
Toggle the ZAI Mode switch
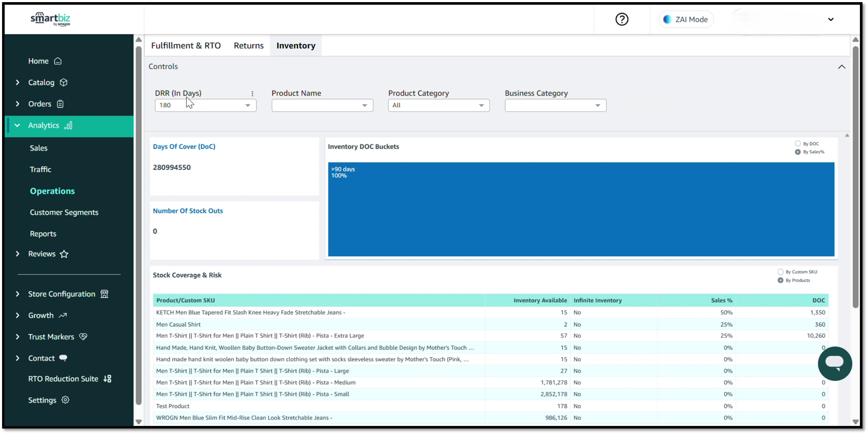[686, 19]
